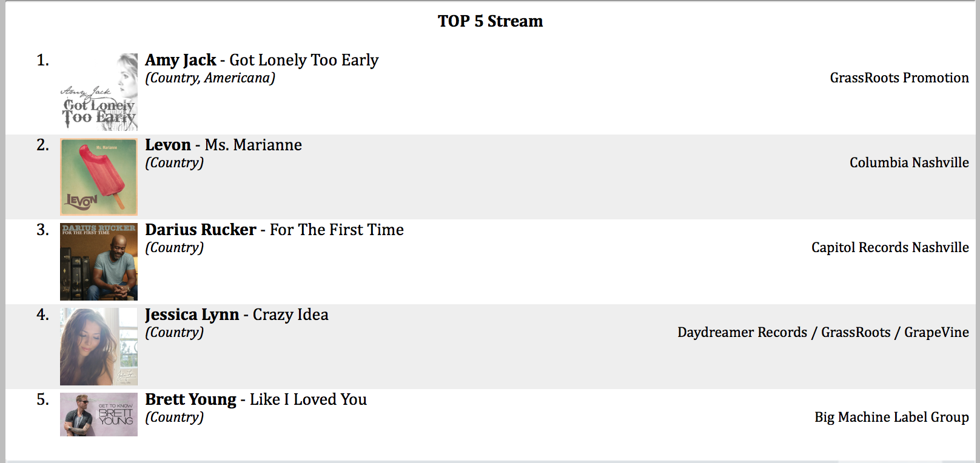This screenshot has width=980, height=463.
Task: Open the Brett Young artist name link
Action: click(191, 399)
